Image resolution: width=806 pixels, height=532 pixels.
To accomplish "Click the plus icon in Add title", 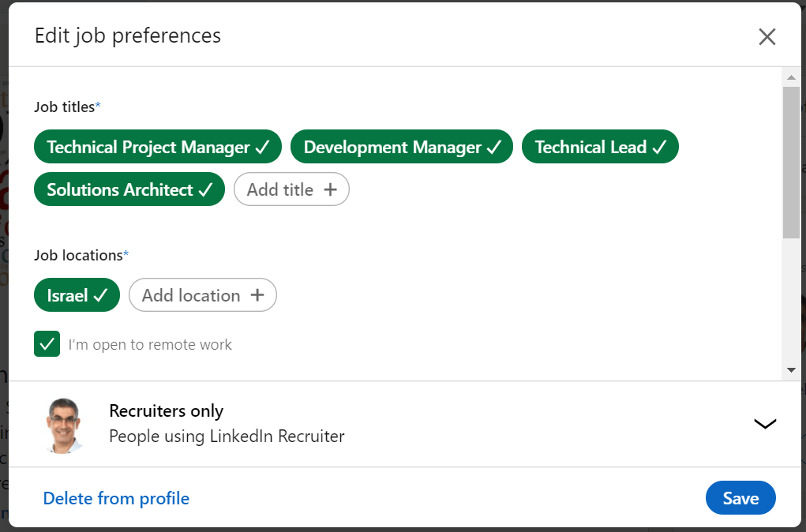I will click(331, 190).
